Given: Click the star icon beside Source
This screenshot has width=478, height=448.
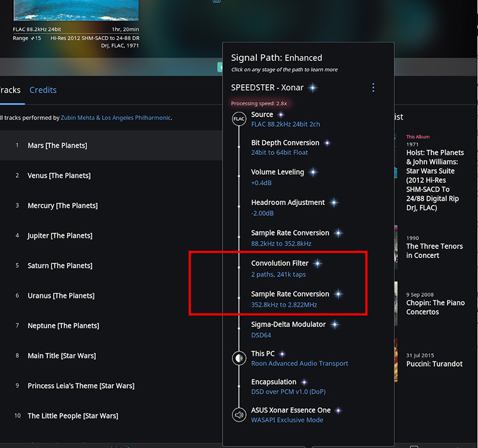Looking at the screenshot, I should point(281,115).
